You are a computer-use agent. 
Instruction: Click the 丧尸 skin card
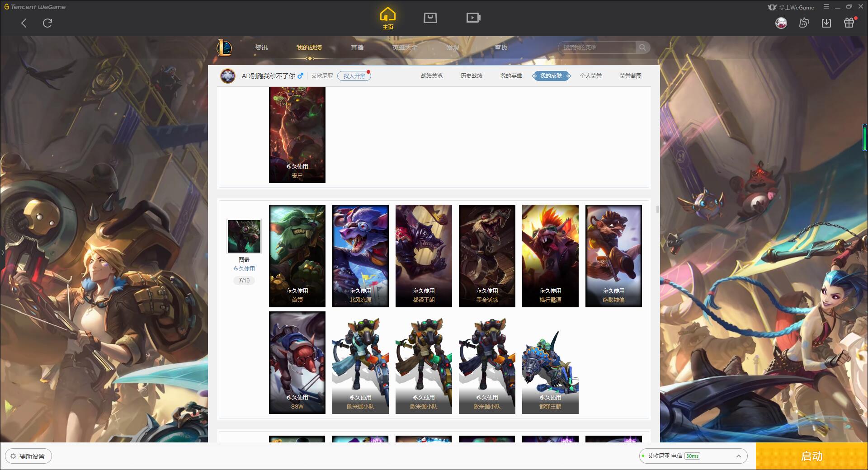pyautogui.click(x=297, y=135)
